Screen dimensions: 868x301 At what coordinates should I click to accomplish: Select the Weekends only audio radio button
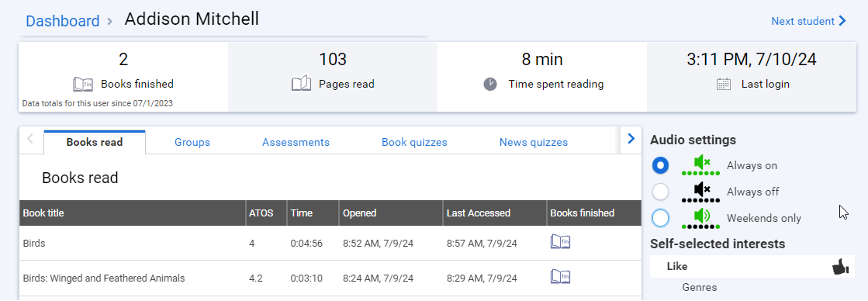660,218
